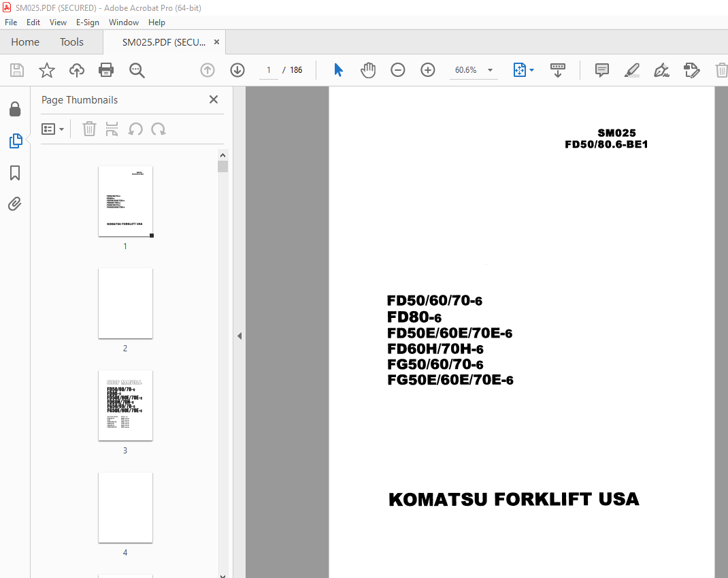Click the 60.6% zoom value field
The height and width of the screenshot is (578, 728).
coord(465,69)
